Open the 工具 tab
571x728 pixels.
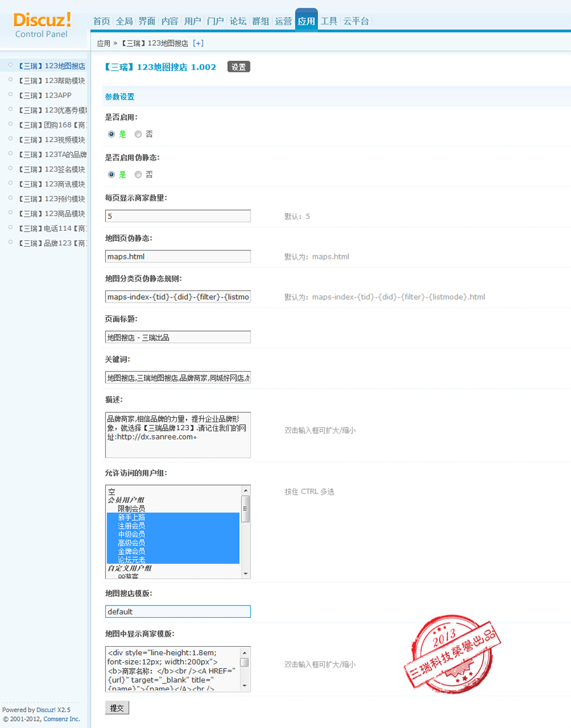tap(329, 21)
